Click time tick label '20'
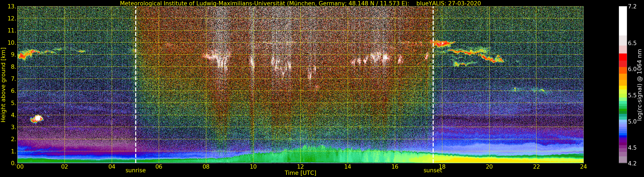 (489, 167)
